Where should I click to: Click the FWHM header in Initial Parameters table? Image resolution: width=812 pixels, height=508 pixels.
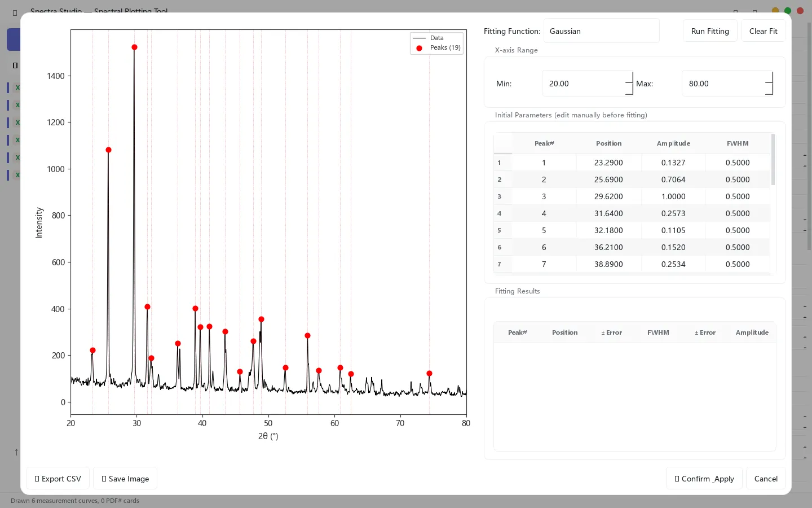738,143
